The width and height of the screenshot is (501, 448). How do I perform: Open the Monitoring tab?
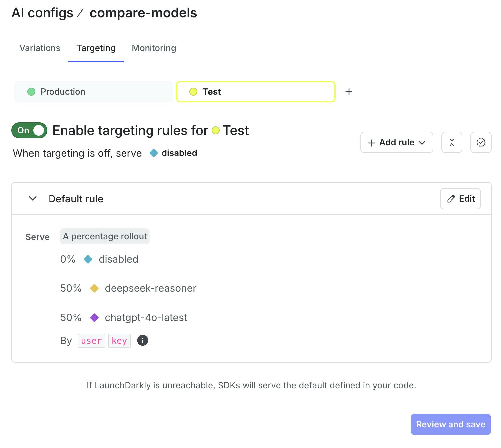[154, 48]
